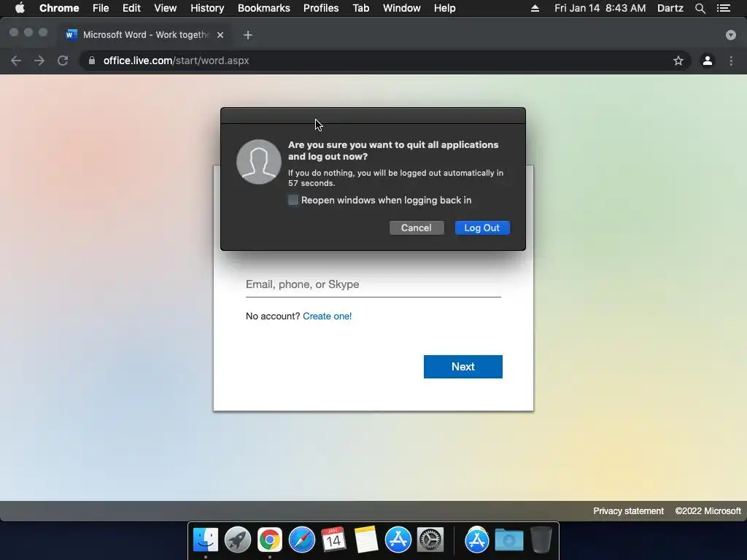Enable Reopen windows when logging back in

[293, 200]
